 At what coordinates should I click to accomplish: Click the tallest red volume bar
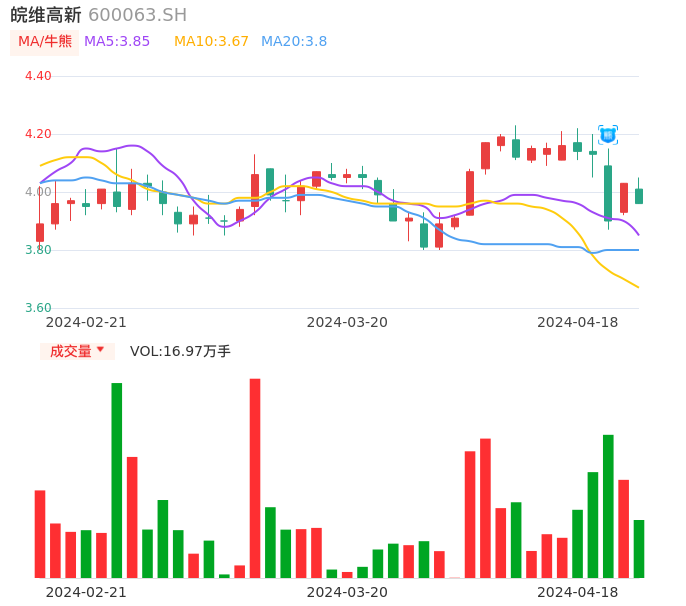click(255, 478)
